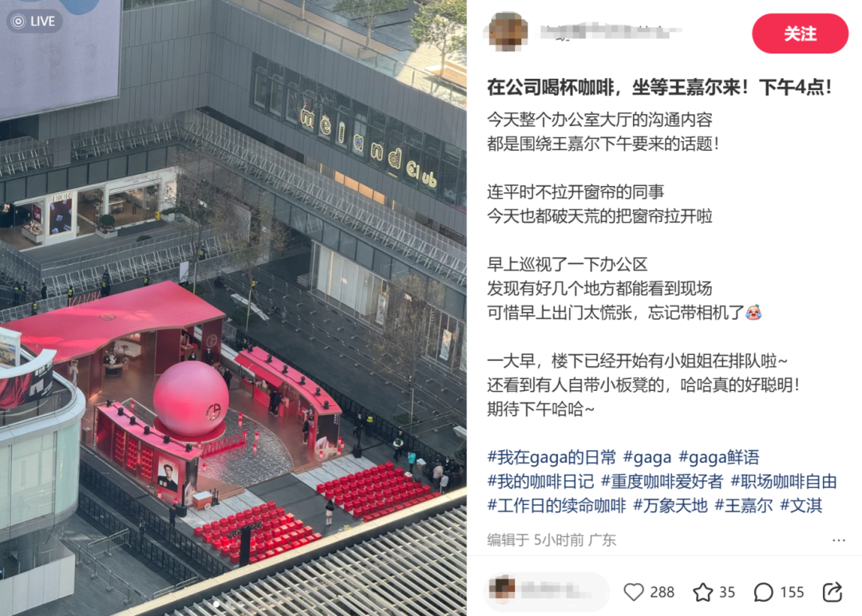Open hashtag #职场咖啡自由
This screenshot has width=862, height=616.
[x=784, y=481]
